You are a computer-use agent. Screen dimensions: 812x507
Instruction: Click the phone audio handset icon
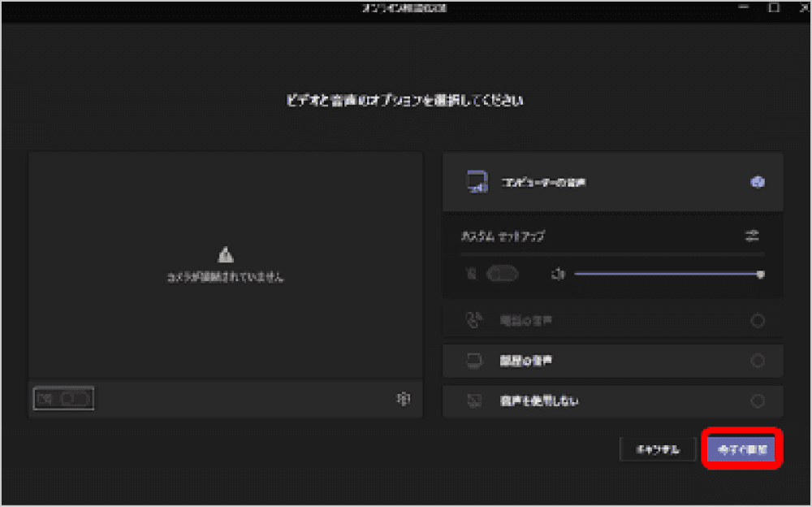pos(474,321)
